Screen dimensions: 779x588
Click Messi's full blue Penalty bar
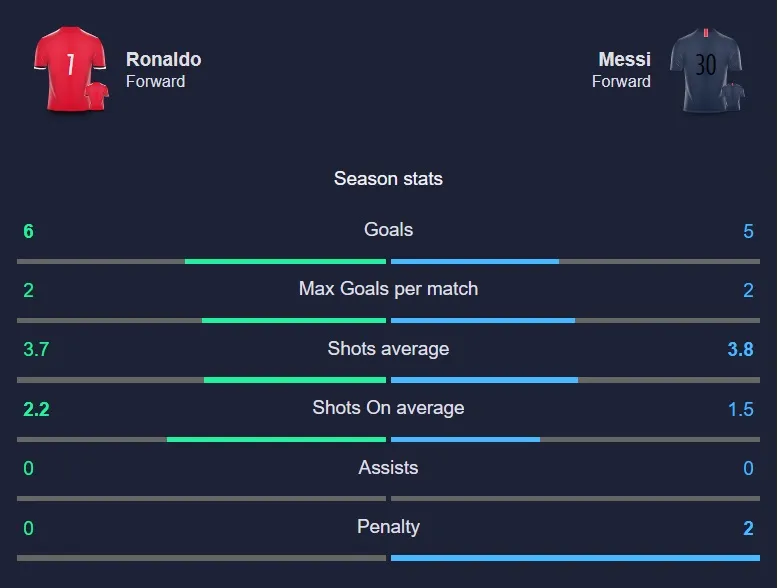pos(575,558)
